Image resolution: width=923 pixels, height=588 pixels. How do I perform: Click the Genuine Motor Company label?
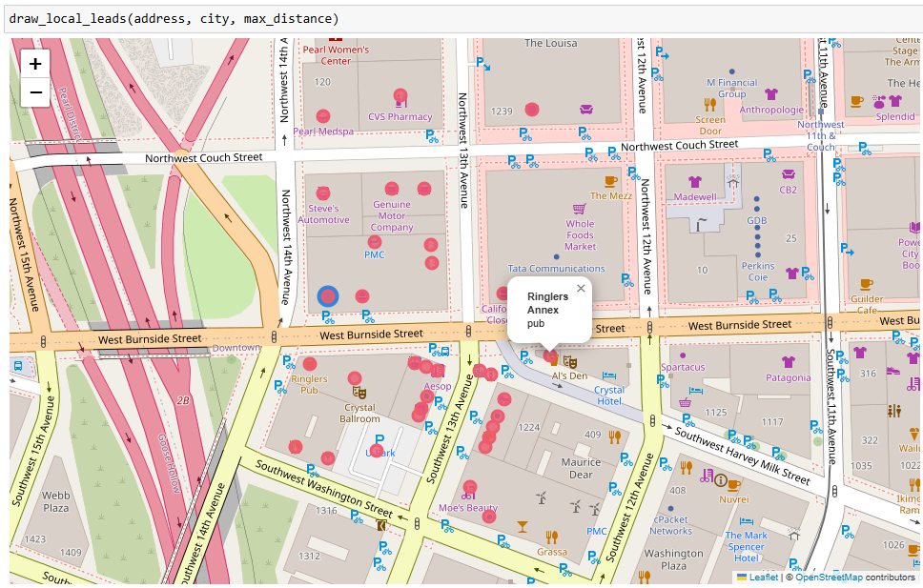(x=392, y=216)
